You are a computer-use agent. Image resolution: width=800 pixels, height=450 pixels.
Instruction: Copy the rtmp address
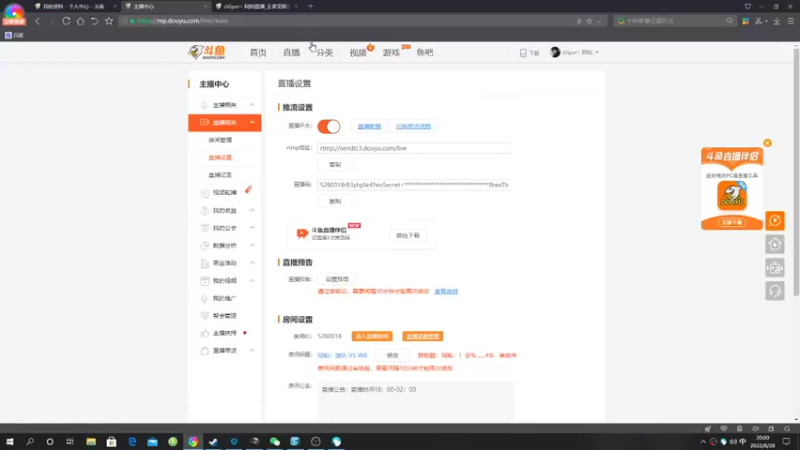pos(335,165)
